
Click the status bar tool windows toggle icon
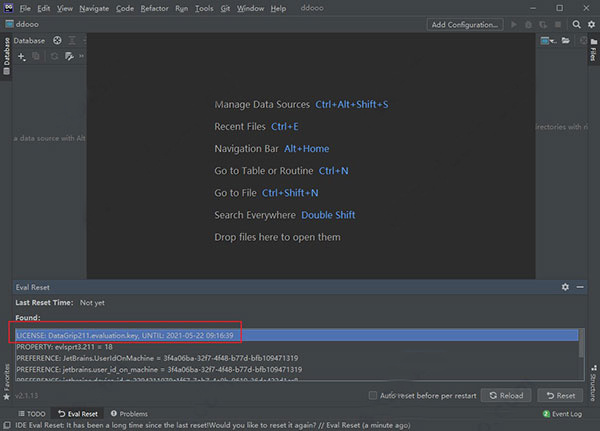point(7,425)
